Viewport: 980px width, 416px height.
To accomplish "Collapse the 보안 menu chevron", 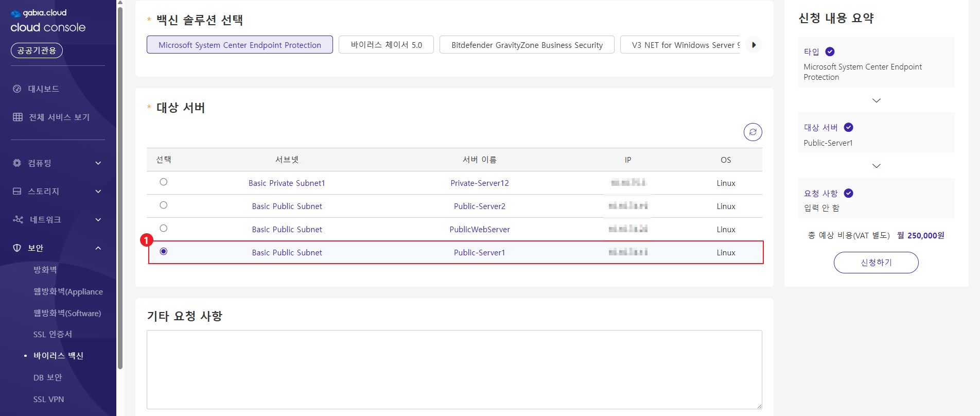I will (x=98, y=248).
